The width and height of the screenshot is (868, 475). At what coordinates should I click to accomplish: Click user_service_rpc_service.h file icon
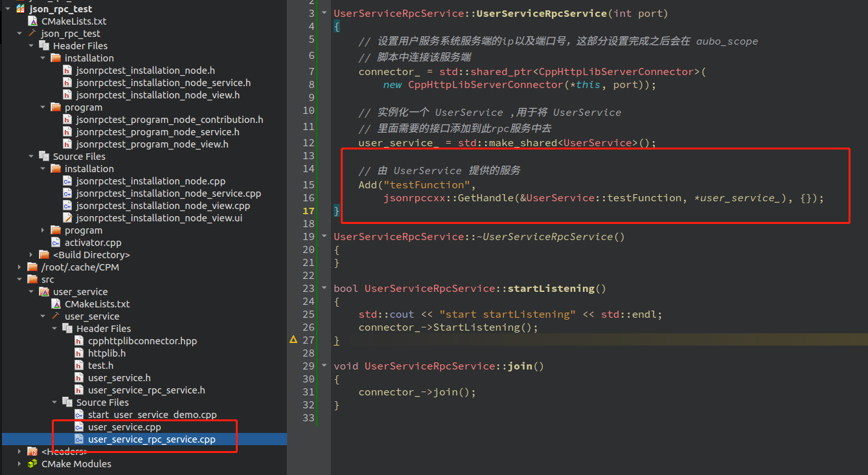coord(79,390)
